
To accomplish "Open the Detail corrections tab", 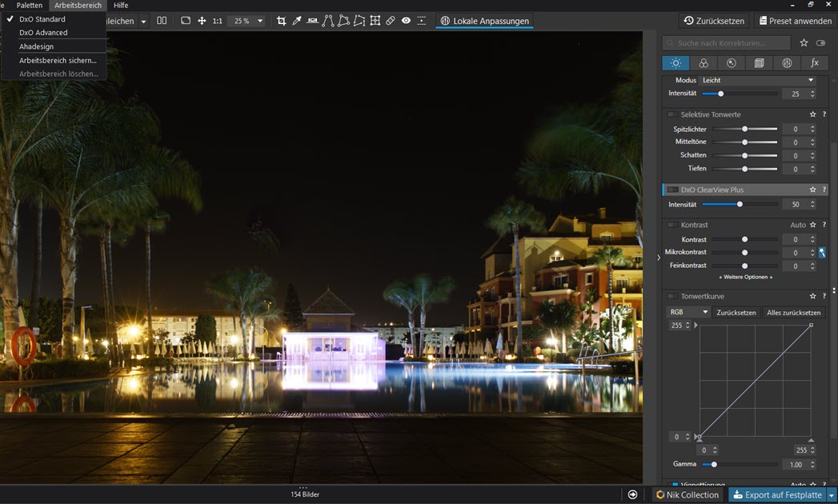I will click(731, 63).
